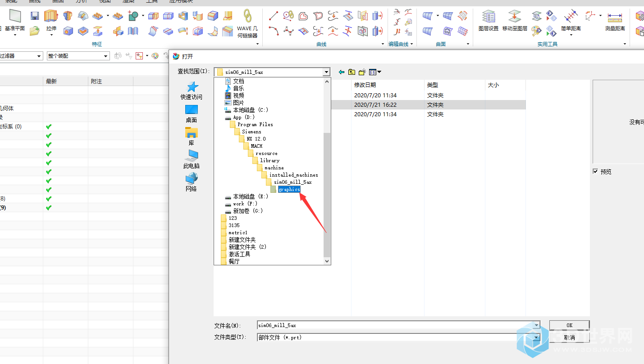Choose the installed_machines folder in path list
644x364 pixels.
[x=293, y=175]
